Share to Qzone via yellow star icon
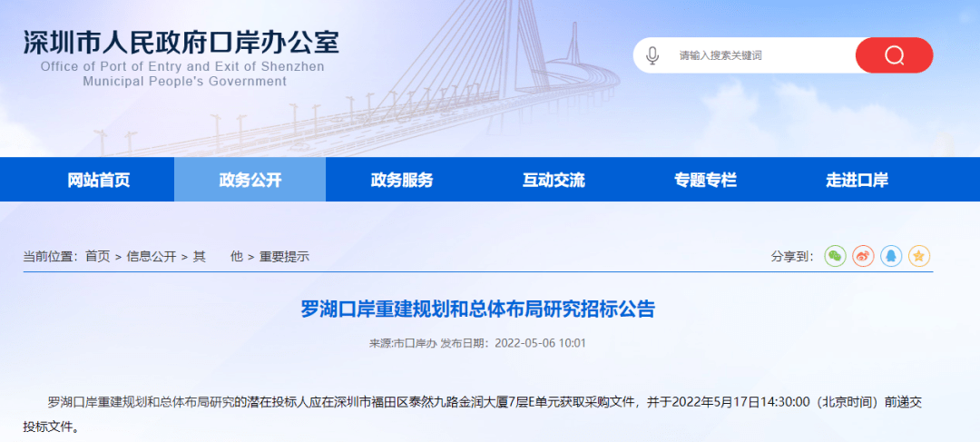Viewport: 980px width, 442px height. click(919, 256)
